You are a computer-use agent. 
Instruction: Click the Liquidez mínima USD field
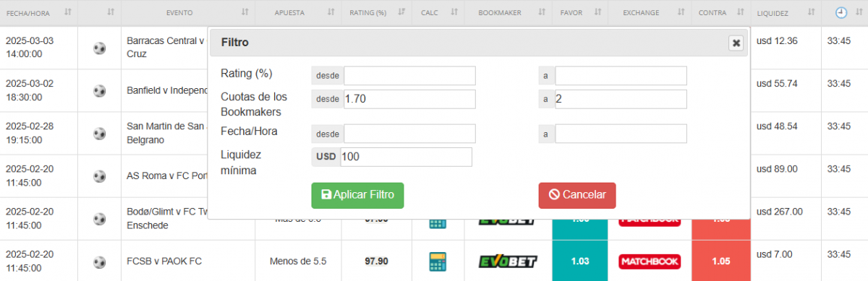pos(406,157)
